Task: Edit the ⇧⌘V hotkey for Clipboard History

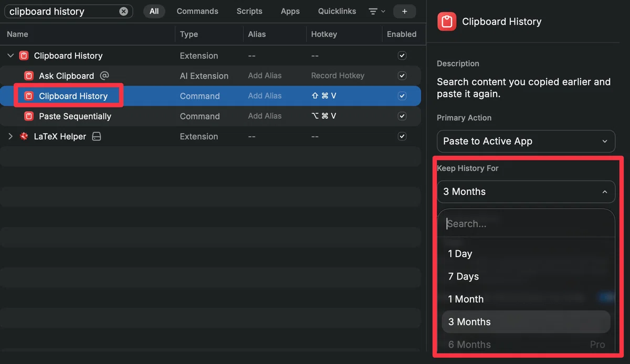Action: coord(323,96)
